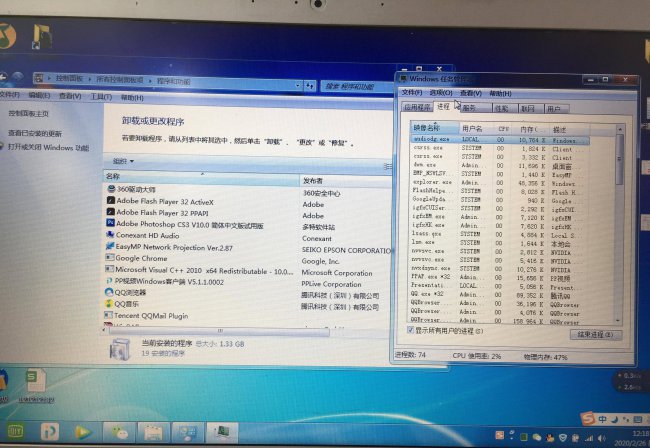This screenshot has height=448, width=650.
Task: Click the volume speaker tray icon
Action: pos(601,438)
